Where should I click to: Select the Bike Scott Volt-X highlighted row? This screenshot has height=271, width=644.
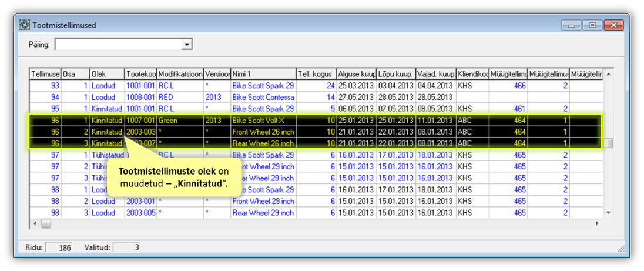click(263, 121)
